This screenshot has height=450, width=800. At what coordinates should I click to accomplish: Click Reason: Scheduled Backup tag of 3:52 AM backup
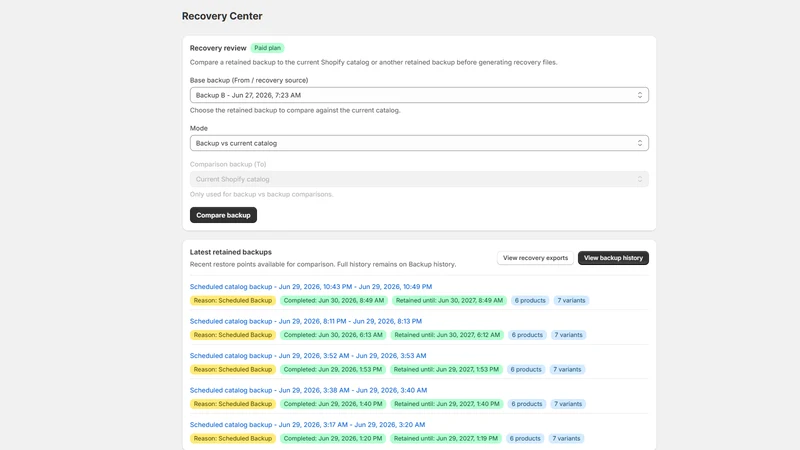pyautogui.click(x=233, y=369)
